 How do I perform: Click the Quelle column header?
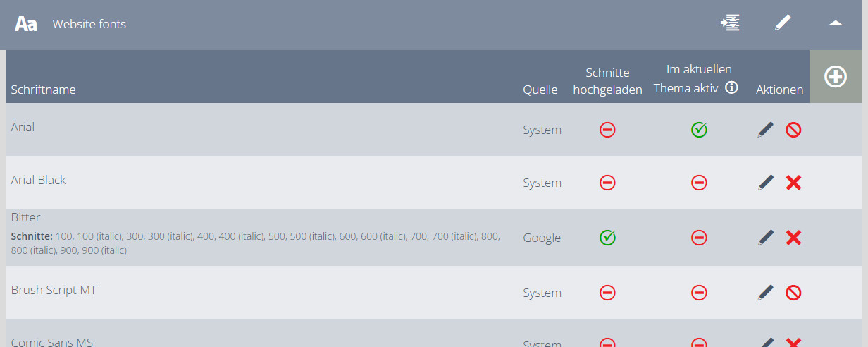click(x=540, y=90)
